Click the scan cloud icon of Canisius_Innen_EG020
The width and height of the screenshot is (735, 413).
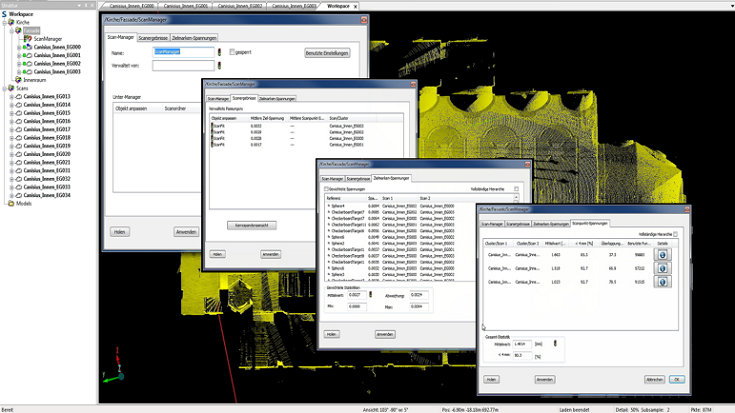(x=19, y=154)
